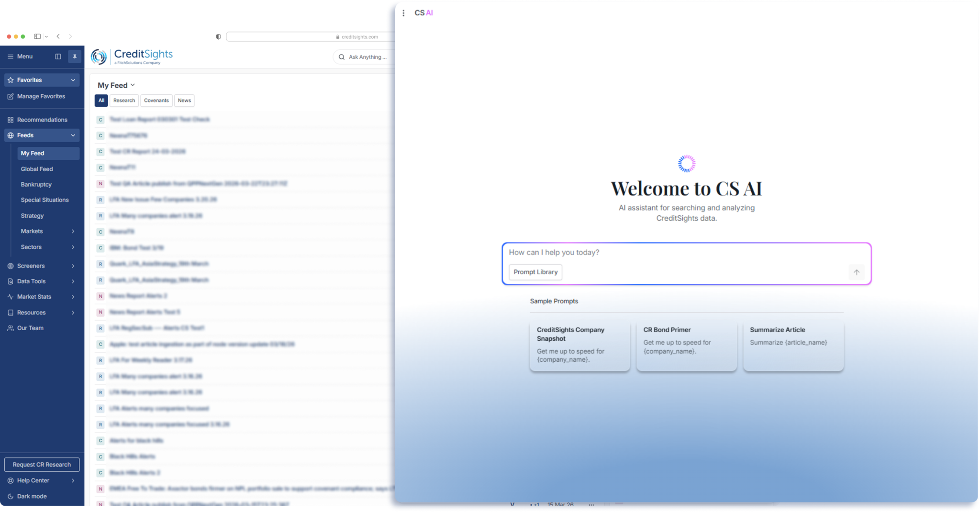Select the All feed filter
The height and width of the screenshot is (512, 980).
click(x=101, y=100)
